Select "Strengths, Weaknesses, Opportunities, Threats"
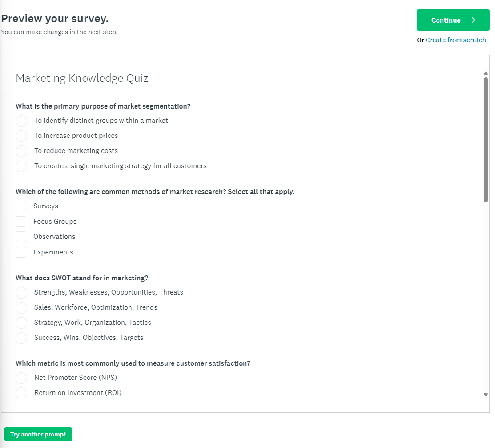This screenshot has height=448, width=495. click(21, 292)
